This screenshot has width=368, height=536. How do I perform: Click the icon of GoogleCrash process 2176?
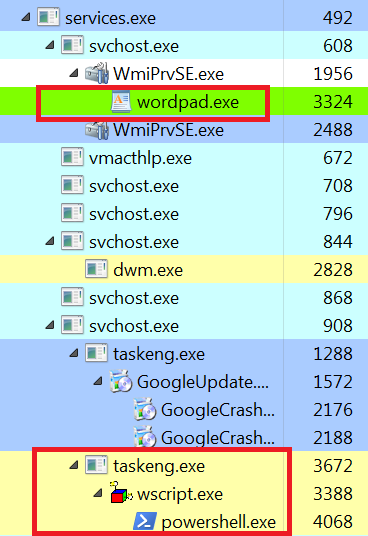point(145,410)
